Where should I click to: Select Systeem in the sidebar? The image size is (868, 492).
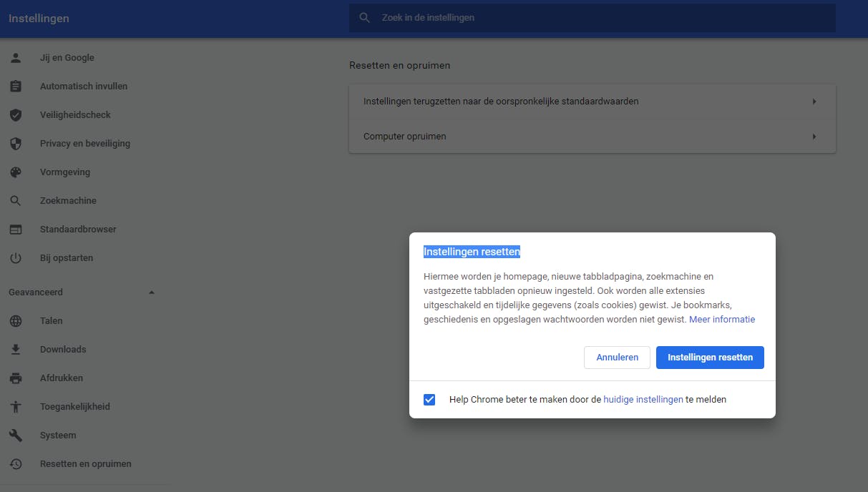point(58,436)
